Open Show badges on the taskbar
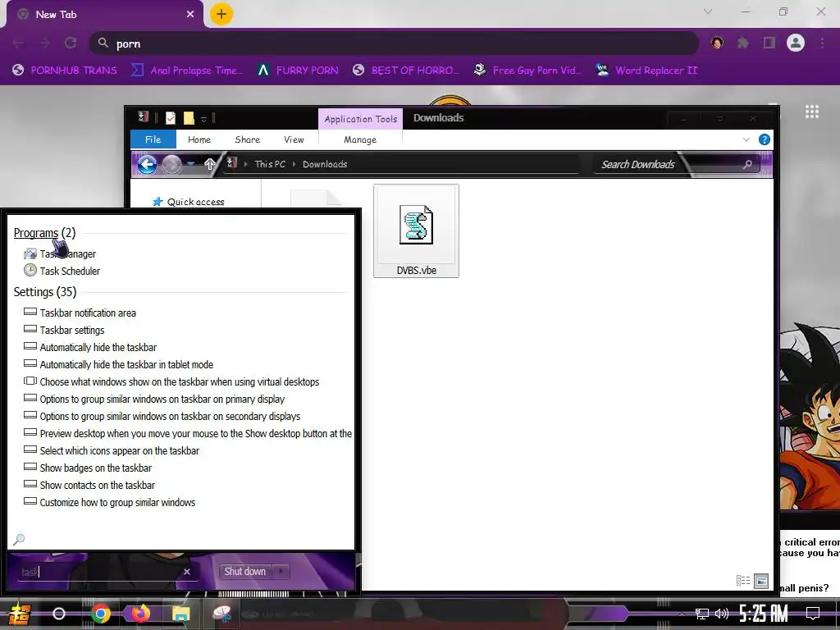Viewport: 840px width, 630px height. 88,467
